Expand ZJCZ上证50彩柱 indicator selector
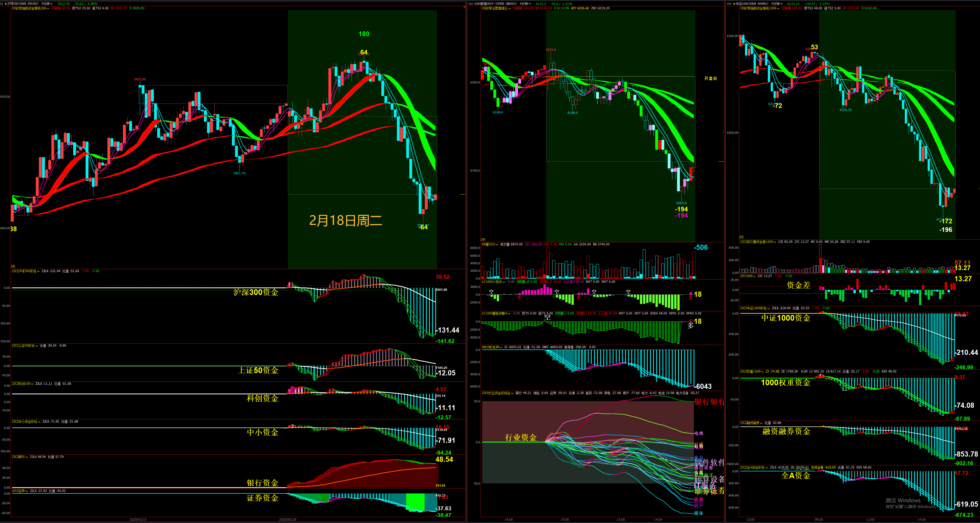980x523 pixels. (x=37, y=346)
